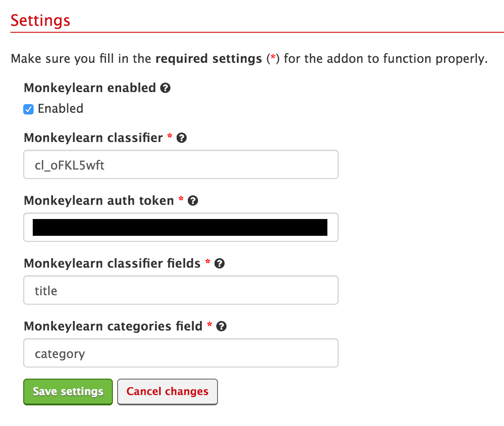Click the Monkeylearn classifier label text

(93, 138)
